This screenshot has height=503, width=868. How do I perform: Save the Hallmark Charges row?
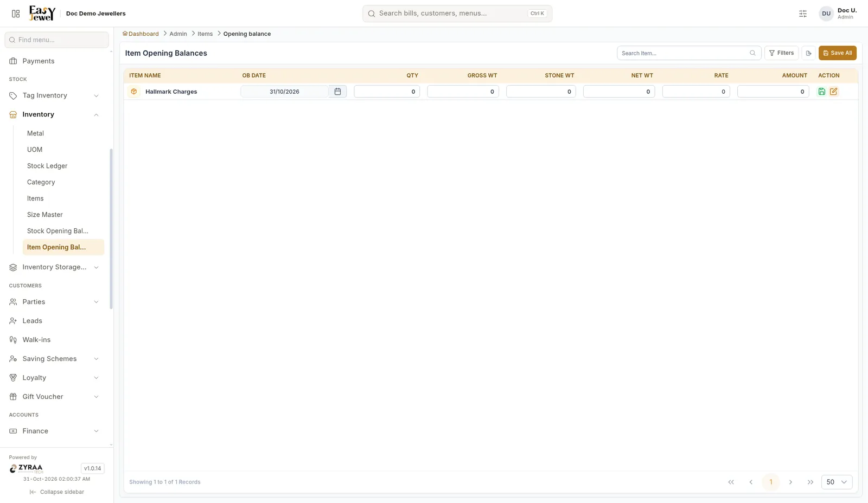(x=822, y=92)
